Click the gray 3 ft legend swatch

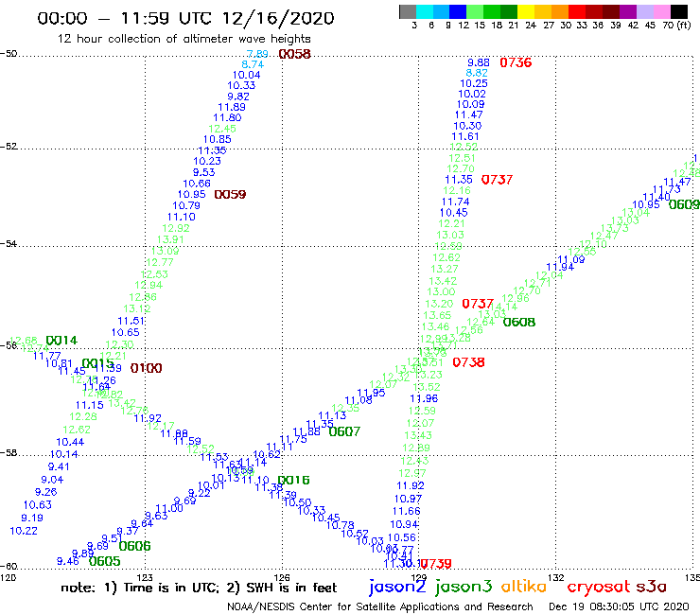pyautogui.click(x=408, y=11)
